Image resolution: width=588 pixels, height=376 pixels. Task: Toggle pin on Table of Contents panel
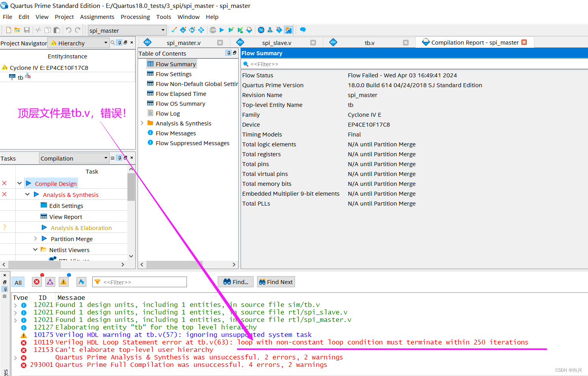tap(229, 53)
